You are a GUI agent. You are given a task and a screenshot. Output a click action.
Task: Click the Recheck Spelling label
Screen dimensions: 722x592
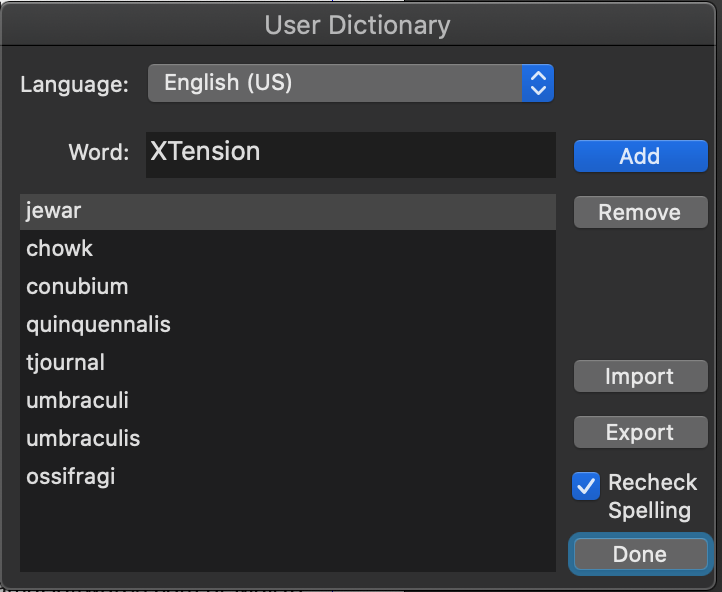(652, 496)
